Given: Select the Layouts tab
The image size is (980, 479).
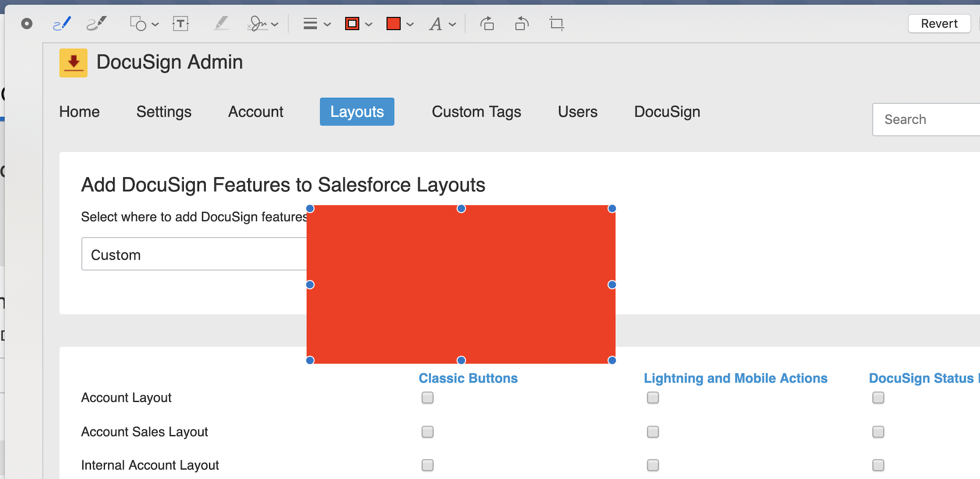Looking at the screenshot, I should point(357,112).
